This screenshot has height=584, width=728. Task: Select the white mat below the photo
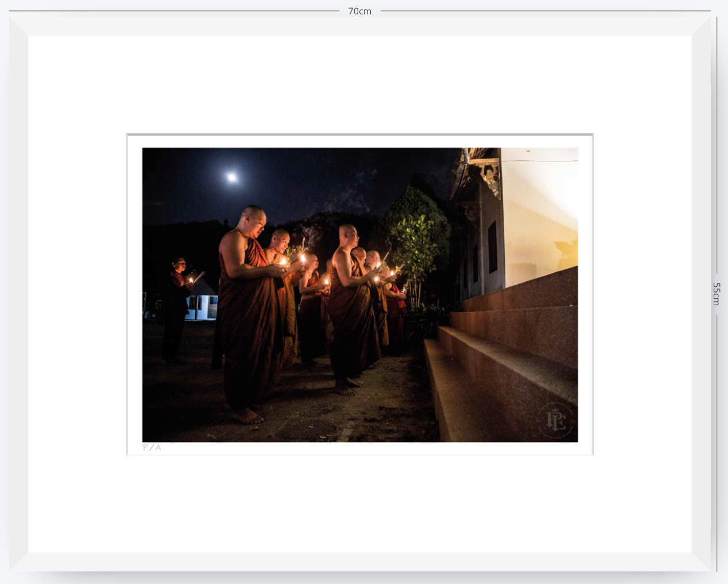coord(360,504)
